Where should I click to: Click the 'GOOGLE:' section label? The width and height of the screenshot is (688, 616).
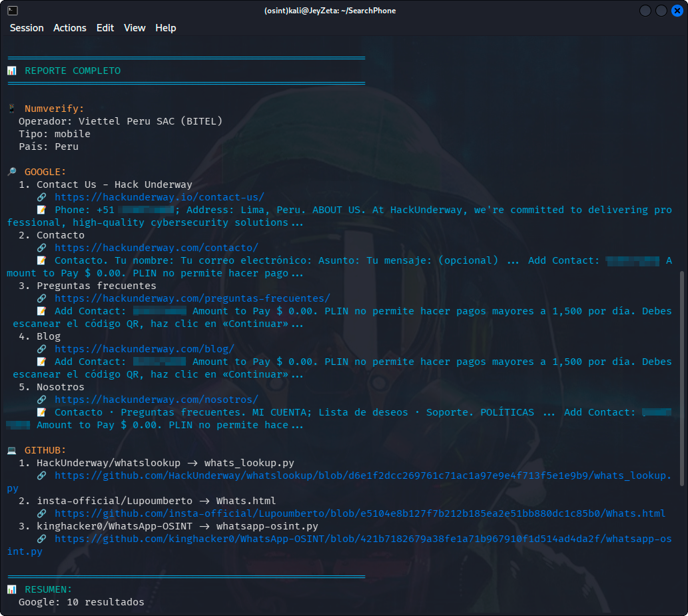[45, 172]
